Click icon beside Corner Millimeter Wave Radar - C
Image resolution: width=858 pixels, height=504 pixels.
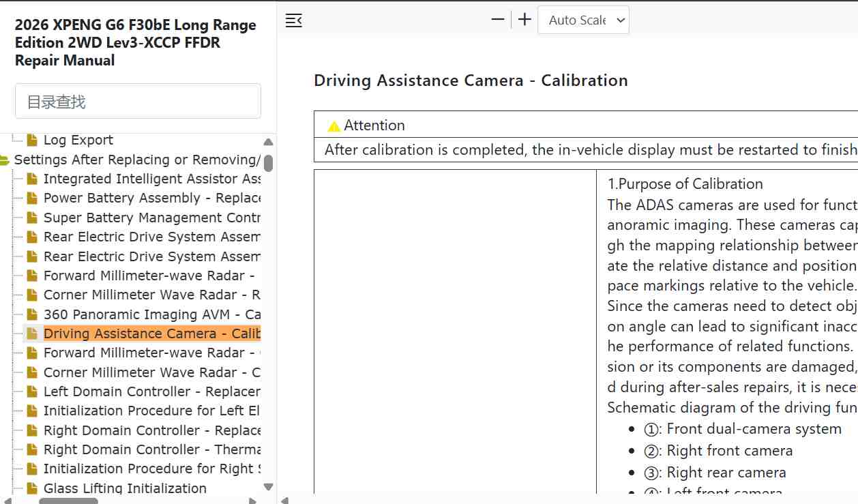click(32, 373)
